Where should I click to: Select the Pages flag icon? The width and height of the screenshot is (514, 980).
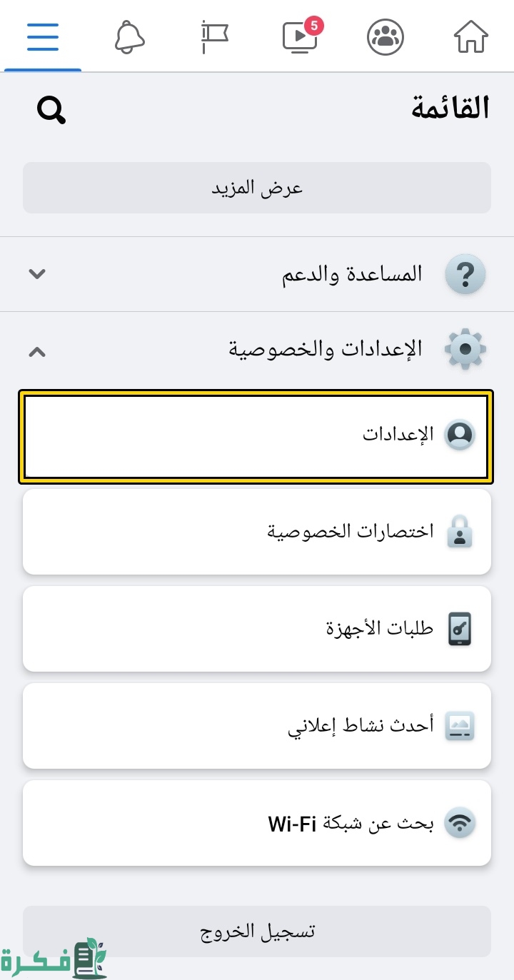pos(214,36)
